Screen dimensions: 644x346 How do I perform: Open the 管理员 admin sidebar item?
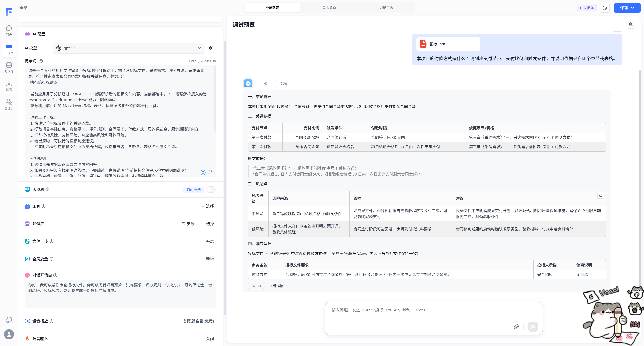tap(9, 104)
